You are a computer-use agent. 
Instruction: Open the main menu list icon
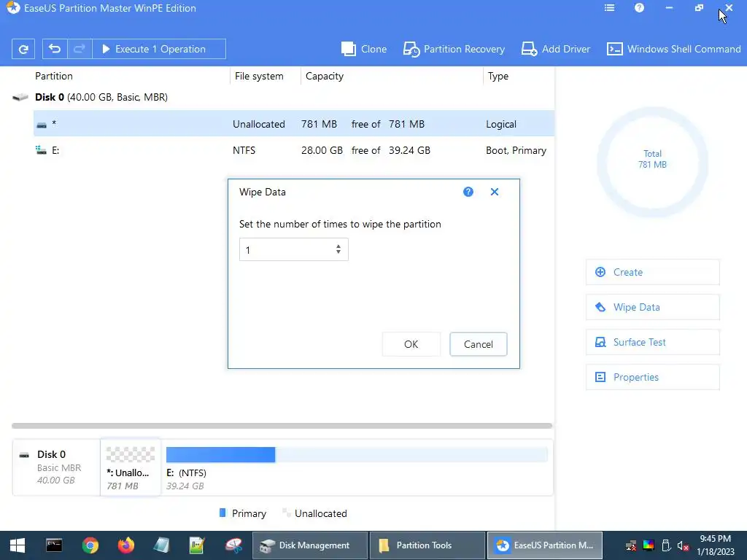click(x=609, y=8)
